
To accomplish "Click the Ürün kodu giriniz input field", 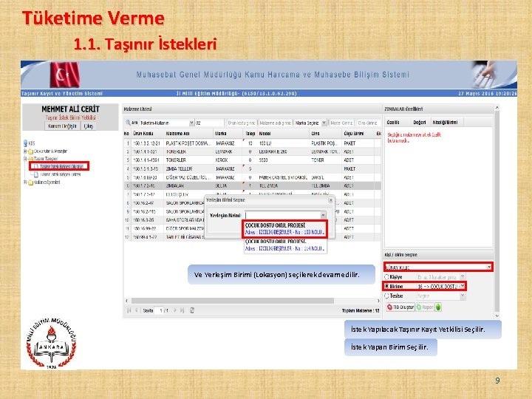I will 242,123.
